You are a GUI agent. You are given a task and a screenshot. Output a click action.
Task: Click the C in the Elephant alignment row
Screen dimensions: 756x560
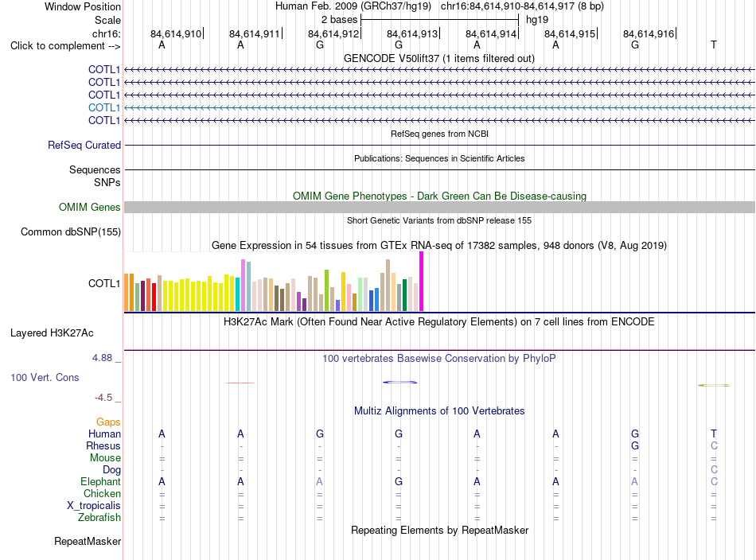[714, 481]
